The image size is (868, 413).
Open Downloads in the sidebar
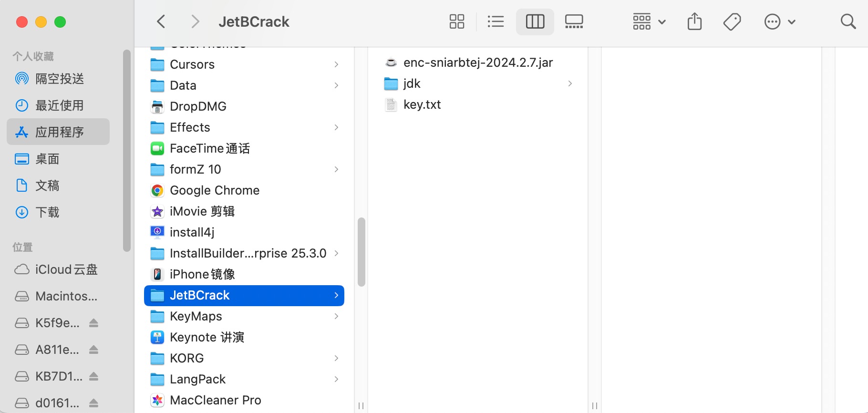click(x=47, y=212)
